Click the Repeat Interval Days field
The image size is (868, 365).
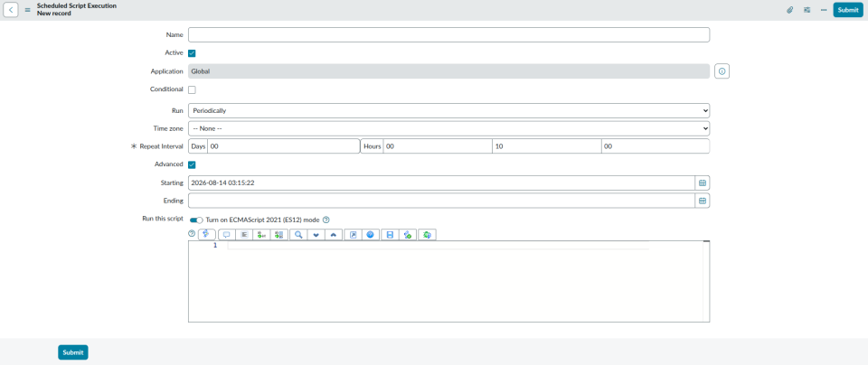[x=283, y=146]
